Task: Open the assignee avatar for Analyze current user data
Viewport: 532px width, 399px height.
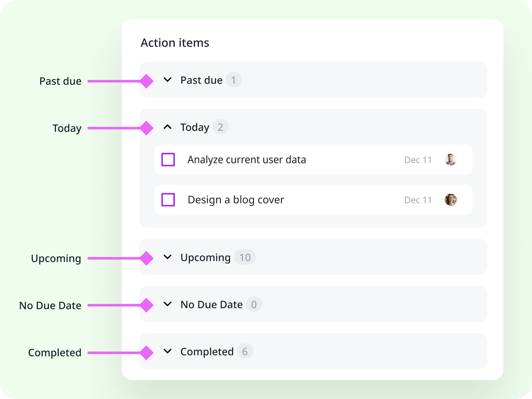Action: (x=451, y=160)
